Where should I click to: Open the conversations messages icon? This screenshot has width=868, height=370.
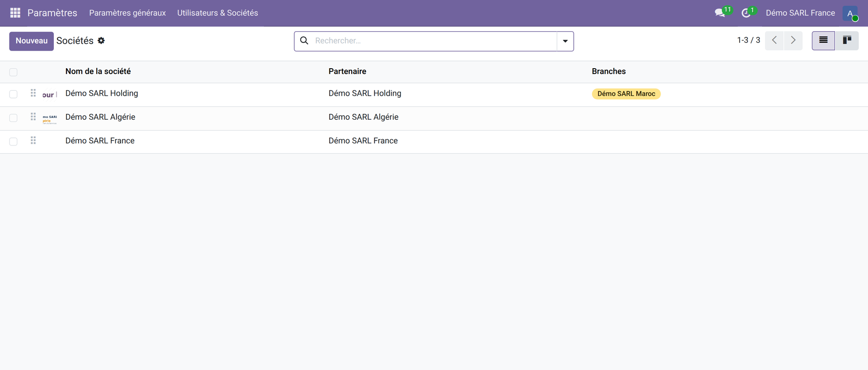click(720, 13)
